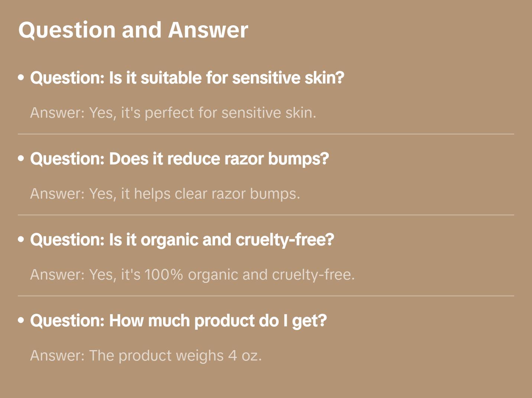Open the 'How much product' question
Image resolution: width=532 pixels, height=398 pixels.
178,321
